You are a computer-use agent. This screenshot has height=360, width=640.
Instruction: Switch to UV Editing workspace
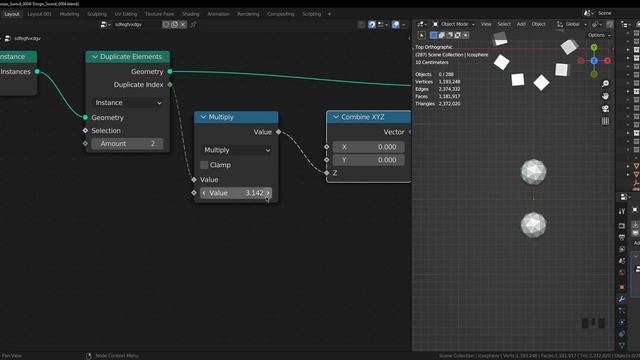point(126,14)
